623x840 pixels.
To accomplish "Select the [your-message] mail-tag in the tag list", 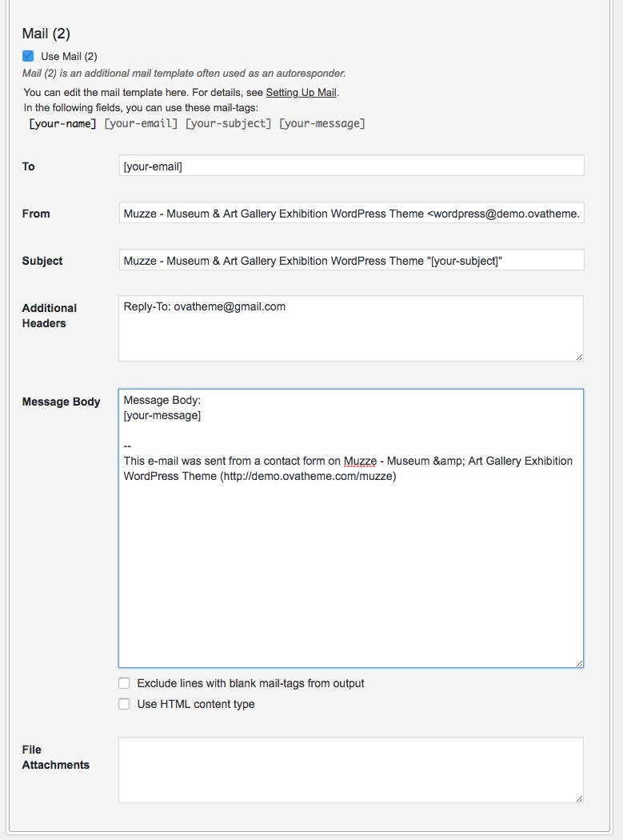I will (322, 124).
